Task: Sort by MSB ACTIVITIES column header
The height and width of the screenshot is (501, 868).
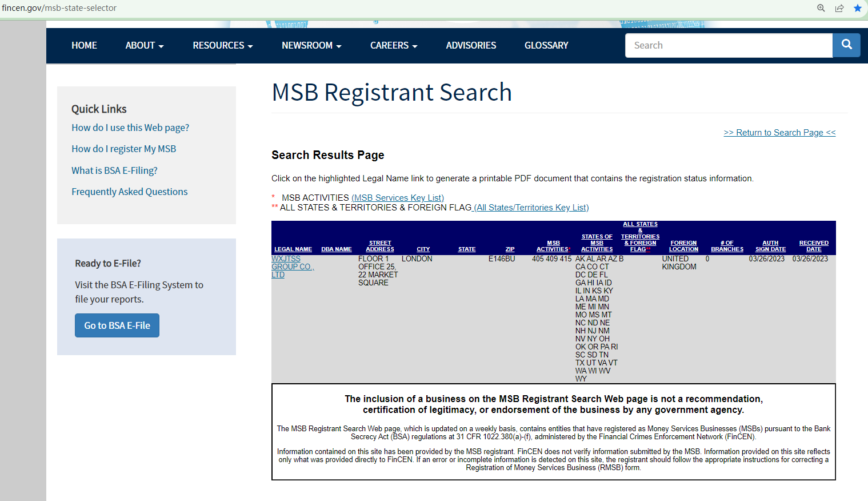Action: [x=553, y=246]
